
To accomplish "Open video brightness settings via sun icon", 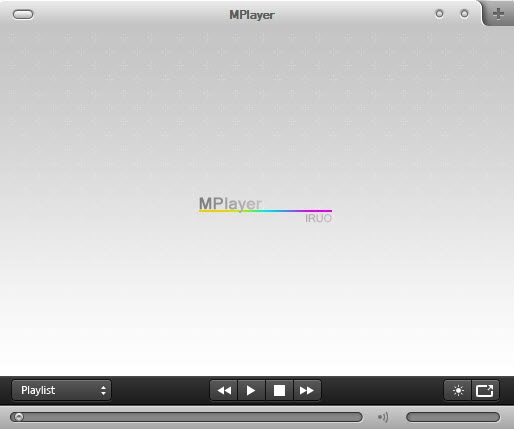I will coord(458,390).
